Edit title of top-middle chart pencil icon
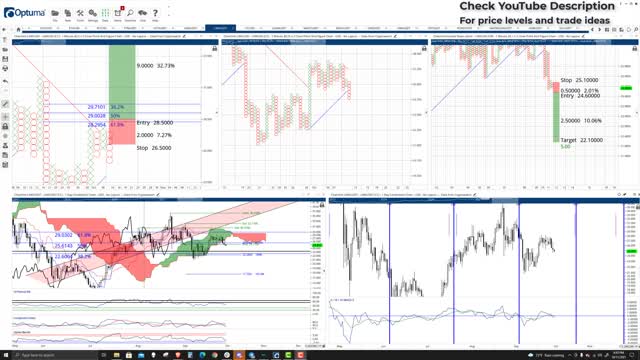 tap(395, 36)
